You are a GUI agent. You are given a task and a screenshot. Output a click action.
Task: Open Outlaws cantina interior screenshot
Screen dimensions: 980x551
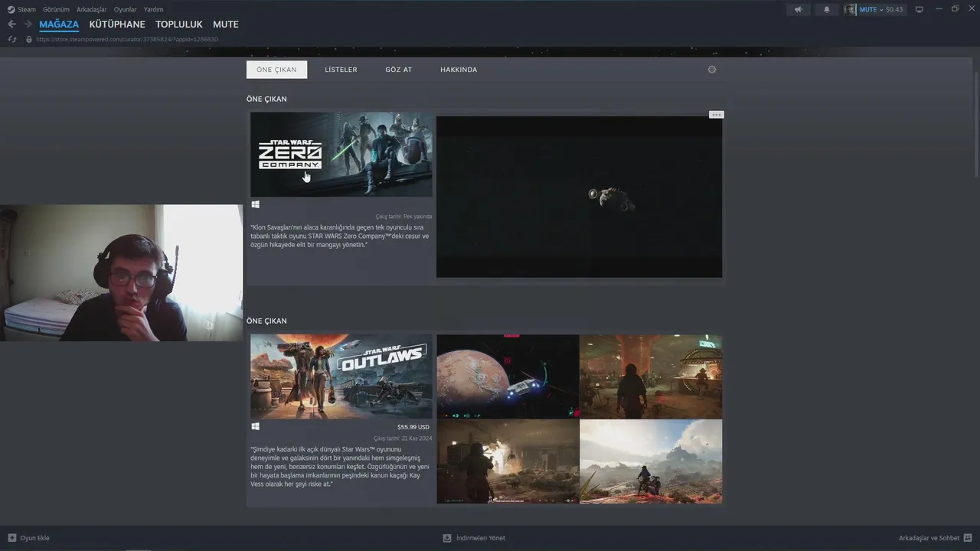(x=651, y=377)
